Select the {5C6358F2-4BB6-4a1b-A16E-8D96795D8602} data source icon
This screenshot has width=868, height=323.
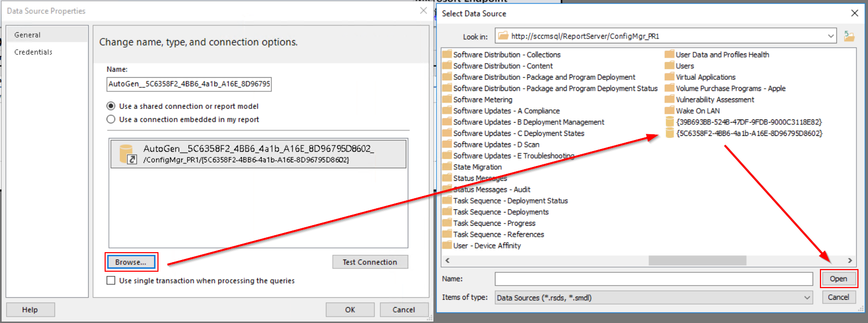click(x=669, y=134)
